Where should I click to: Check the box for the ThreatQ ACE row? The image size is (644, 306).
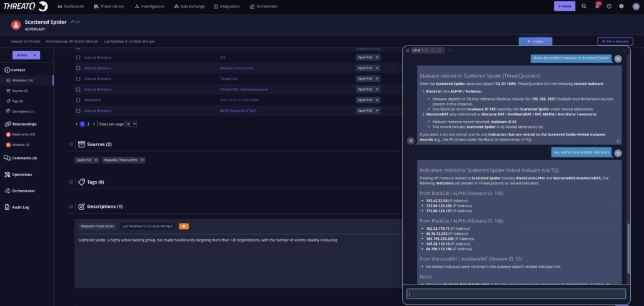click(x=78, y=79)
